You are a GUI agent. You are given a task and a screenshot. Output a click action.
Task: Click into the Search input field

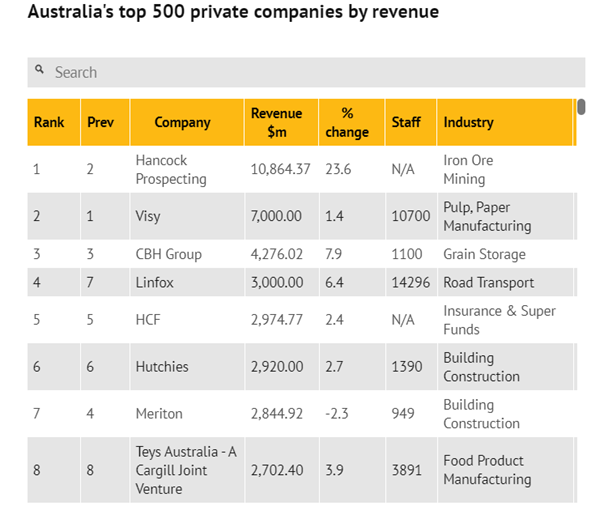pyautogui.click(x=306, y=72)
